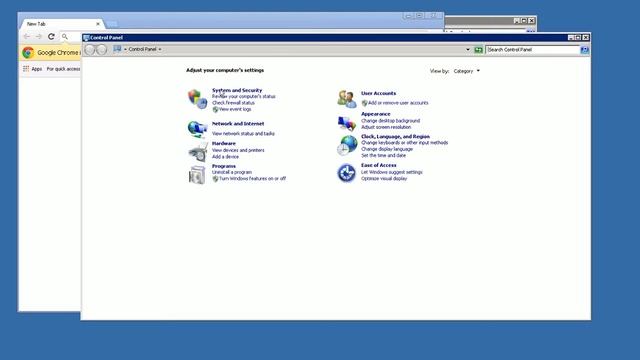
Task: Click Check firewall status
Action: coord(233,103)
